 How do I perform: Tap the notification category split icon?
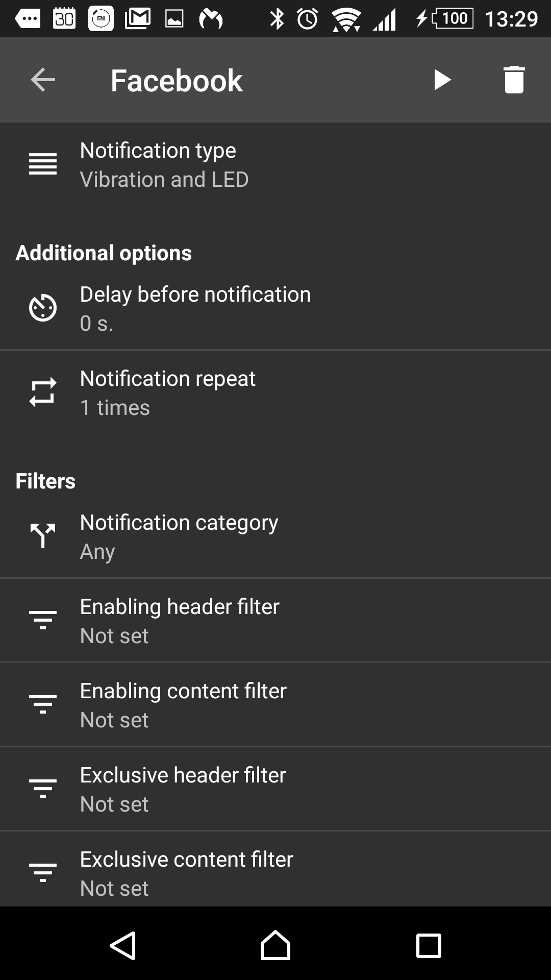(x=43, y=536)
